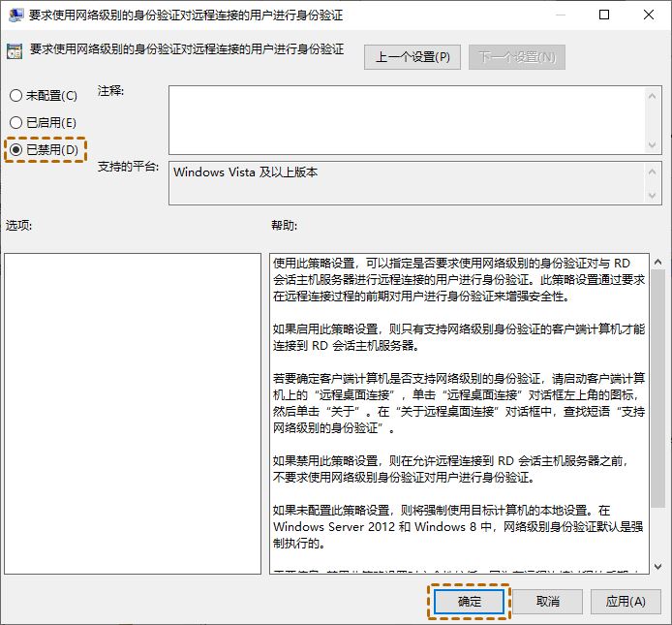Click the comment box scroll-down arrow

pyautogui.click(x=653, y=144)
